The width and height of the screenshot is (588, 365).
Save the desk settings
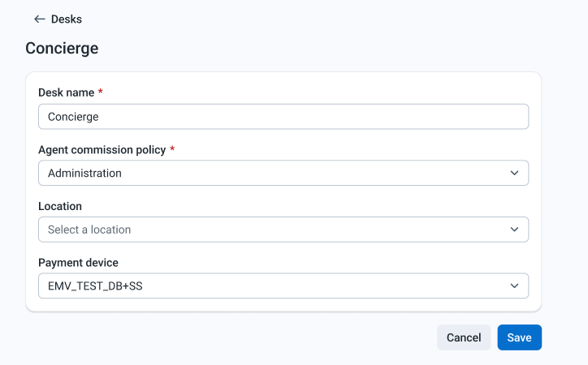click(519, 337)
